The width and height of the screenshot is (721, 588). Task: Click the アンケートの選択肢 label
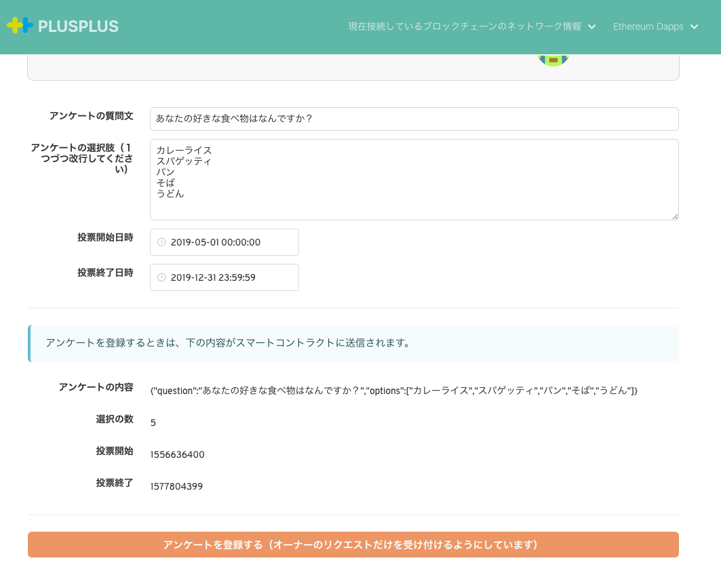point(82,159)
